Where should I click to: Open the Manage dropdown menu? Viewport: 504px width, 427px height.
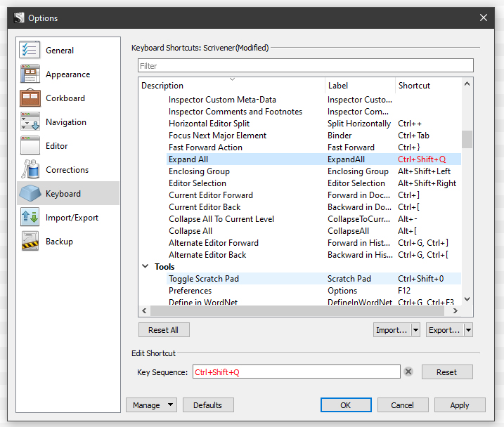click(x=151, y=405)
